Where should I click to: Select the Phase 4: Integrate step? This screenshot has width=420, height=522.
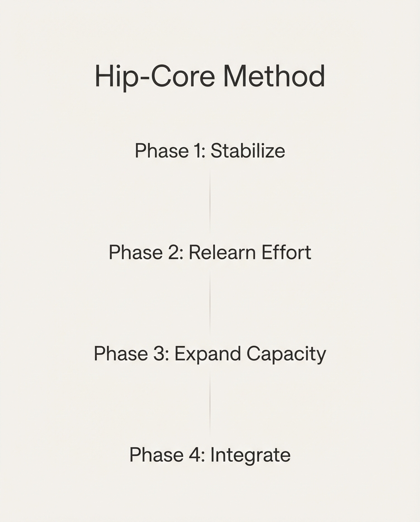click(x=210, y=455)
